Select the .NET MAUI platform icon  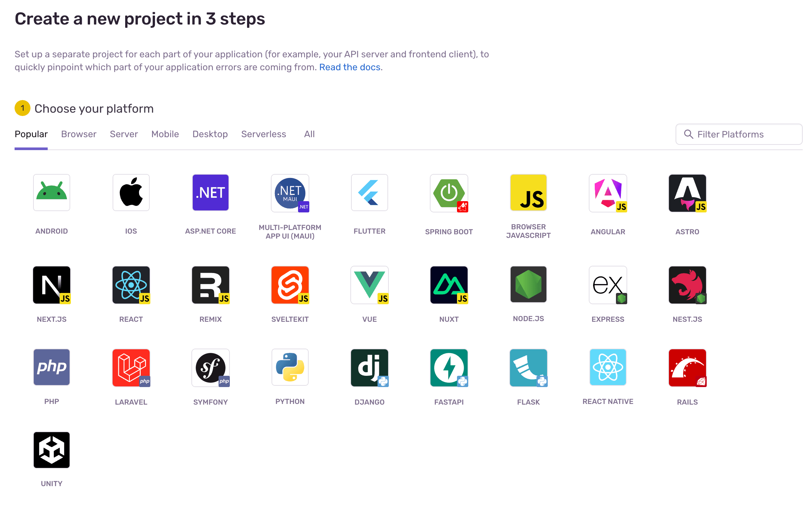pyautogui.click(x=290, y=193)
